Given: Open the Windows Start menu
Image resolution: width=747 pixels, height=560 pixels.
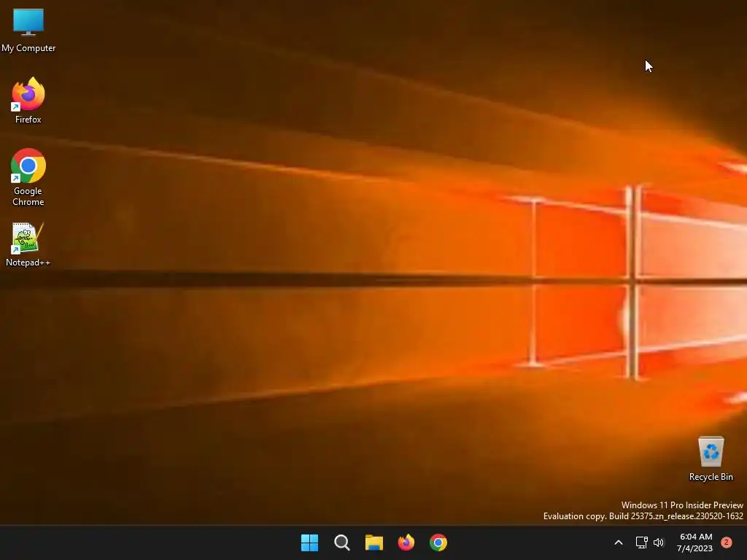Looking at the screenshot, I should (309, 542).
